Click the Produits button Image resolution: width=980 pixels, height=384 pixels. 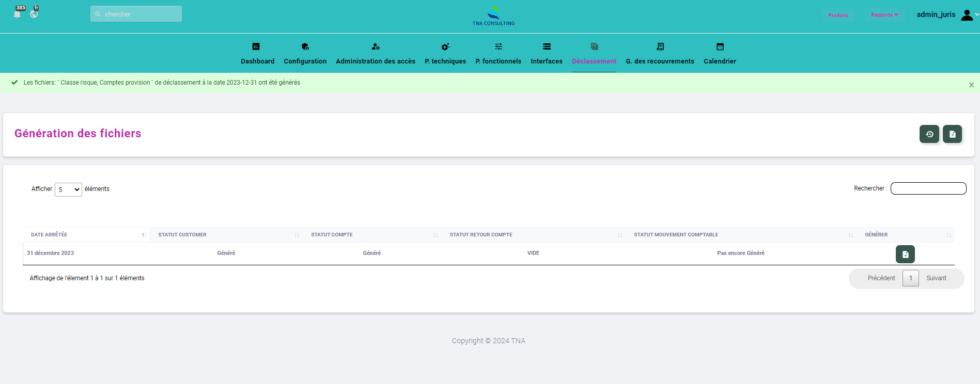(x=838, y=15)
